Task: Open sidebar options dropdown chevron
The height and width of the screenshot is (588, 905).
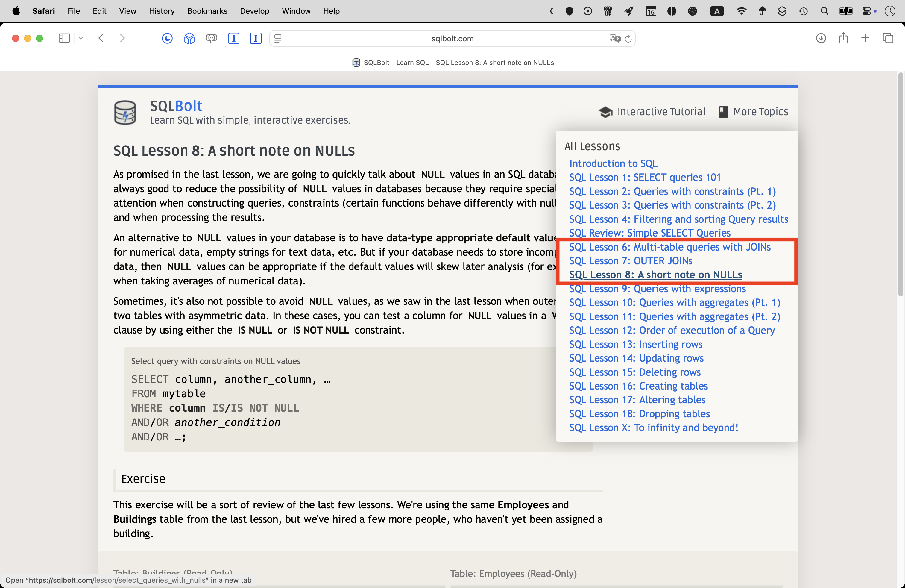Action: pyautogui.click(x=81, y=38)
